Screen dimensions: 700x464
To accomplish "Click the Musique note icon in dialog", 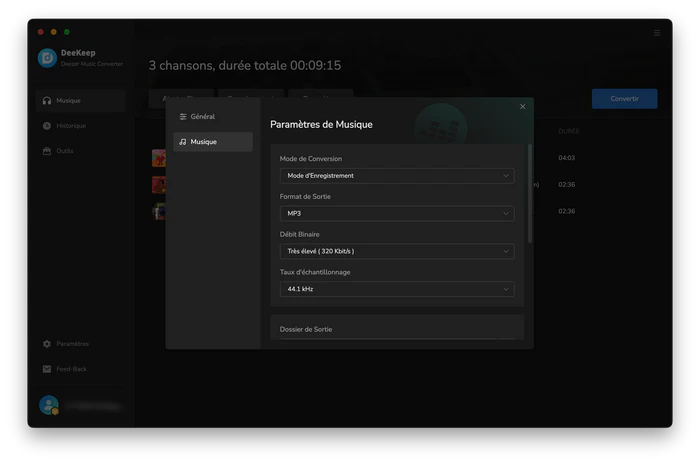I will click(183, 142).
